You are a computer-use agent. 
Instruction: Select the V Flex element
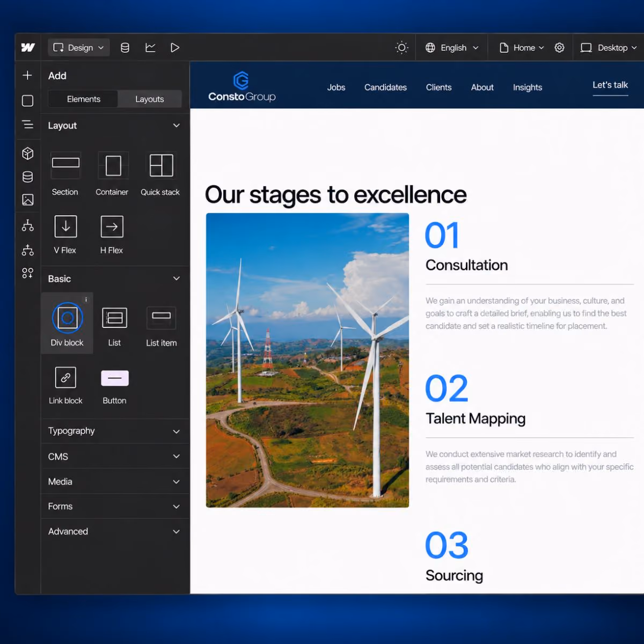[x=65, y=235]
